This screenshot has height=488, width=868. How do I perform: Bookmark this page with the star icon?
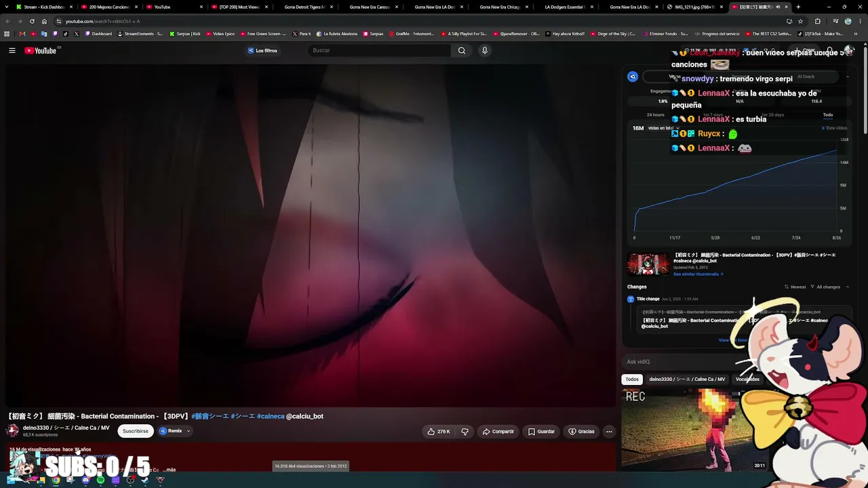[x=800, y=21]
